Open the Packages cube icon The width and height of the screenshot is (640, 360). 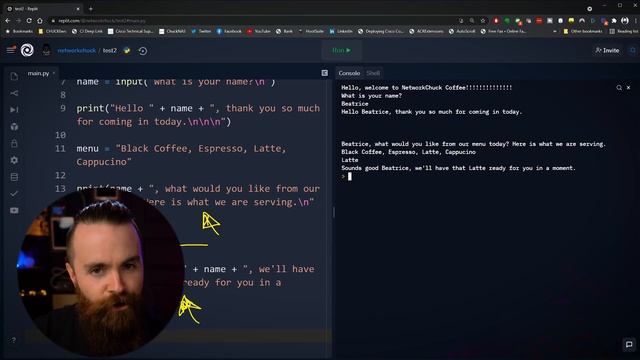(14, 127)
